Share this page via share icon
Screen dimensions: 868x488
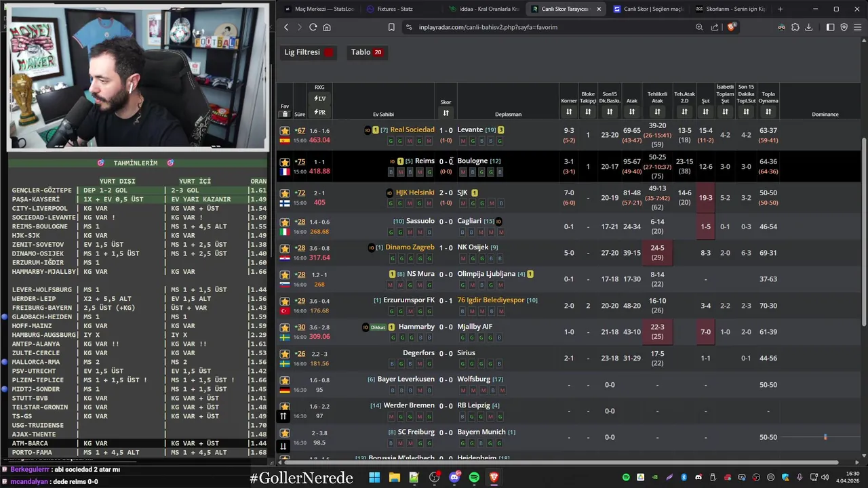coord(715,27)
